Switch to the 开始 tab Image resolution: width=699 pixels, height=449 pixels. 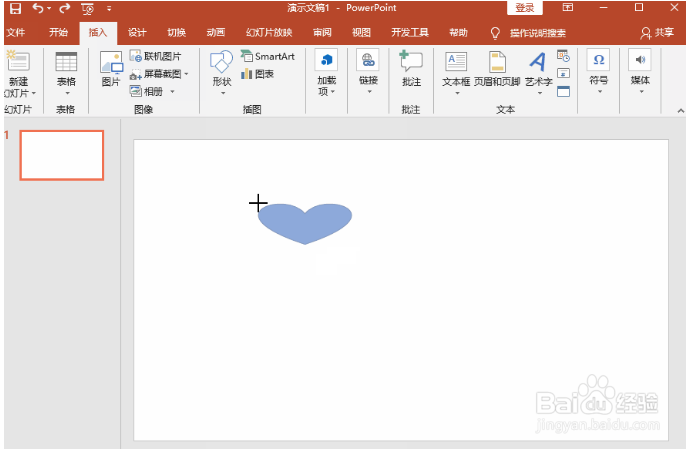point(58,33)
